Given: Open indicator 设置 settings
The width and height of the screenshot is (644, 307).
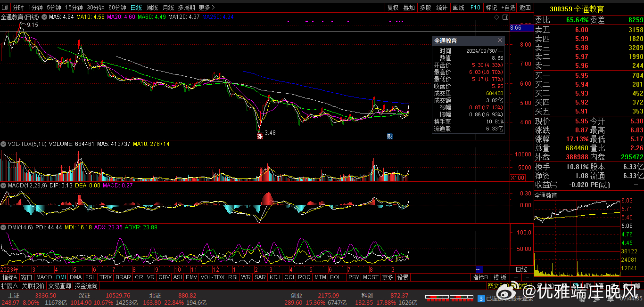Looking at the screenshot, I should [403, 277].
